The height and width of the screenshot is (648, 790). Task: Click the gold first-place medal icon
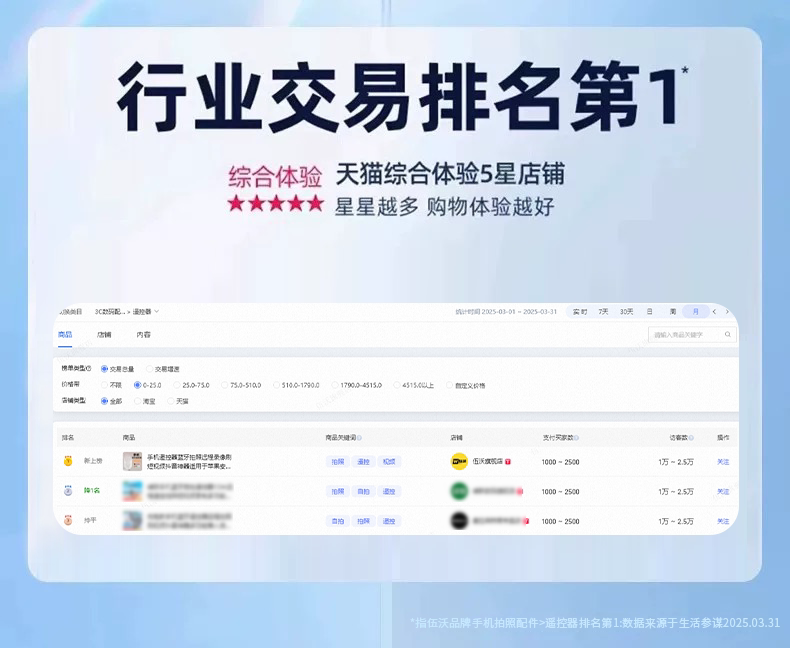pos(68,461)
